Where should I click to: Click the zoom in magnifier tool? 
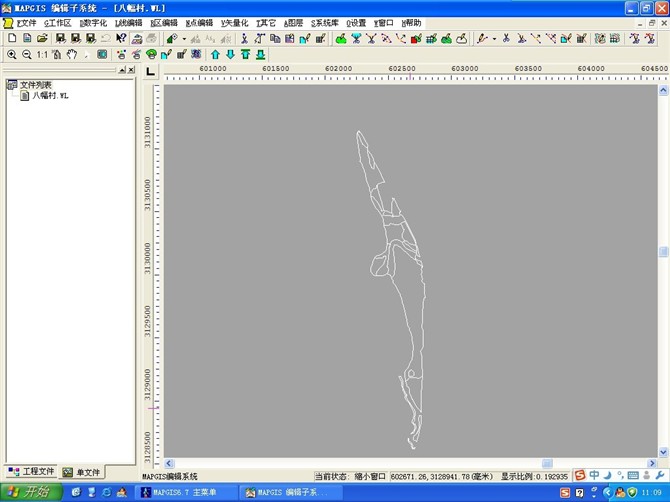point(11,54)
